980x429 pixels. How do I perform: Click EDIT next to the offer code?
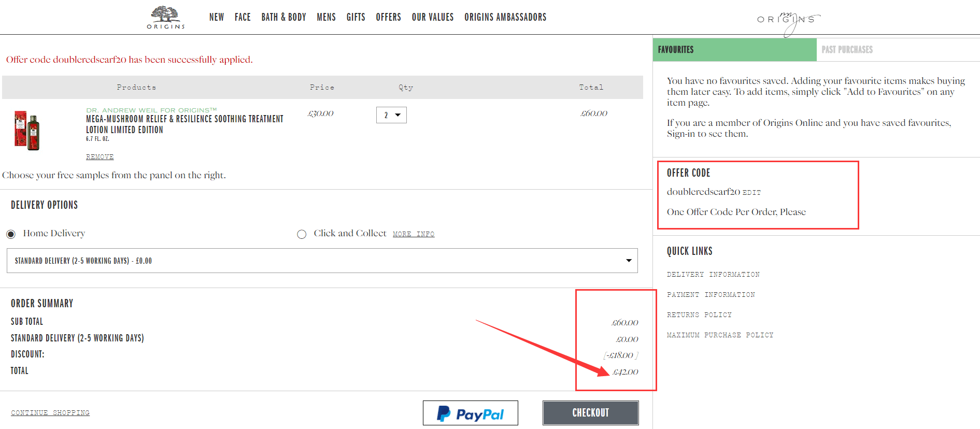pyautogui.click(x=752, y=193)
